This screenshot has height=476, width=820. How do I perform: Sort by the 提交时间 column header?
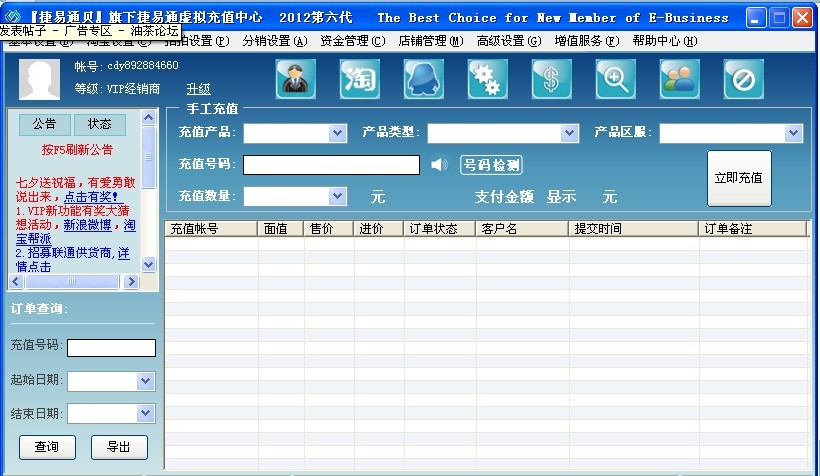tap(634, 229)
